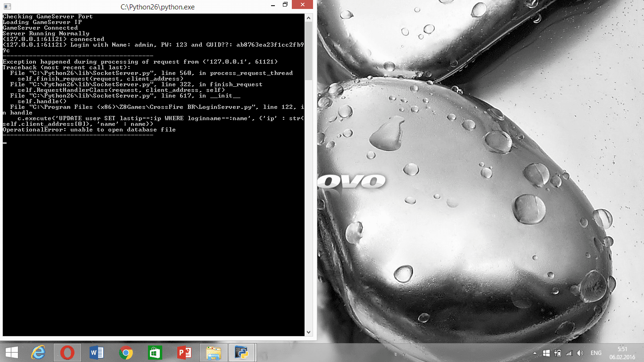The image size is (644, 362).
Task: Click the console vertical scrollbar thumb
Action: coord(309,50)
